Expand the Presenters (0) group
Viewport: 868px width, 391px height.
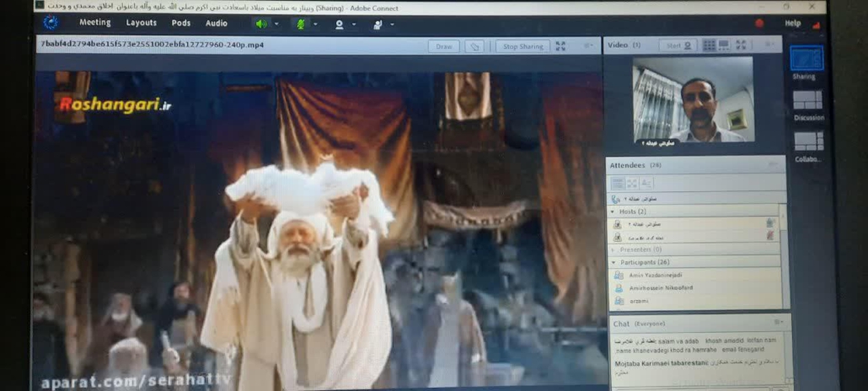pyautogui.click(x=613, y=249)
